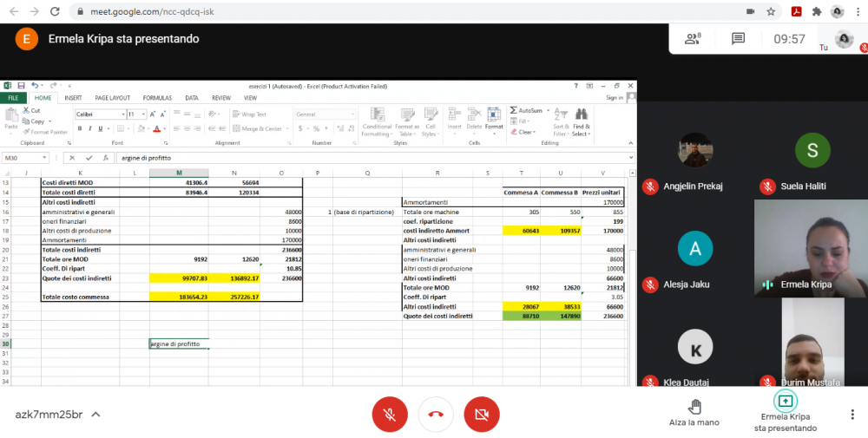Hang up the call with the red phone button
Screen dimensions: 868x438
coord(436,415)
